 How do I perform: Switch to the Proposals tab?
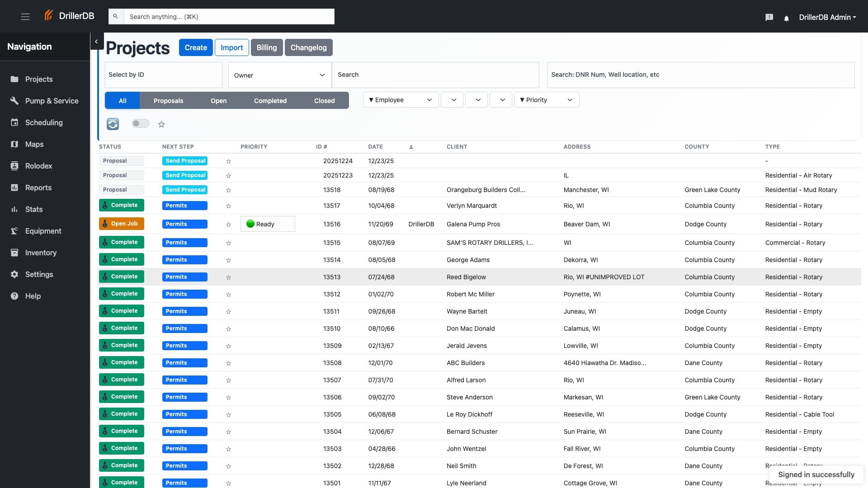[168, 100]
